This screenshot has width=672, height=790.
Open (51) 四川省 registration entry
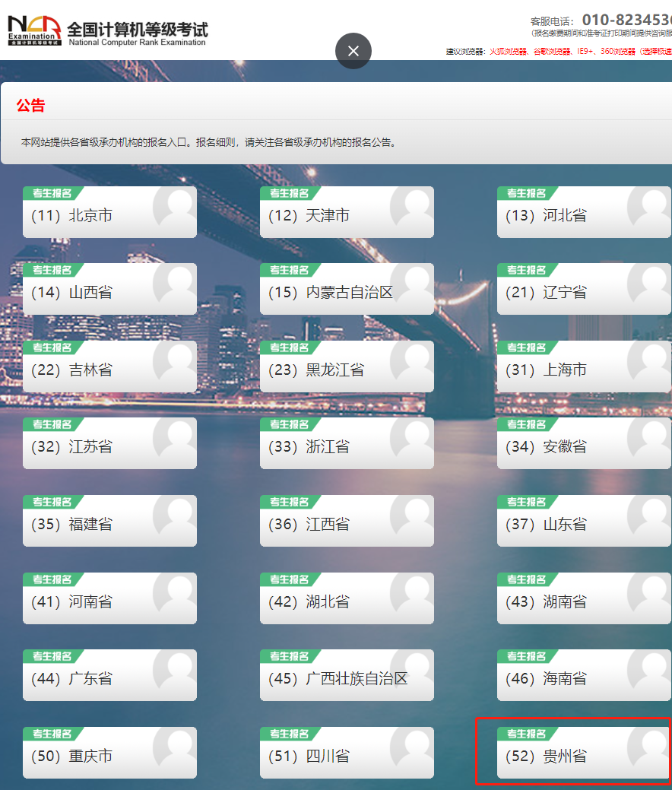tap(327, 757)
